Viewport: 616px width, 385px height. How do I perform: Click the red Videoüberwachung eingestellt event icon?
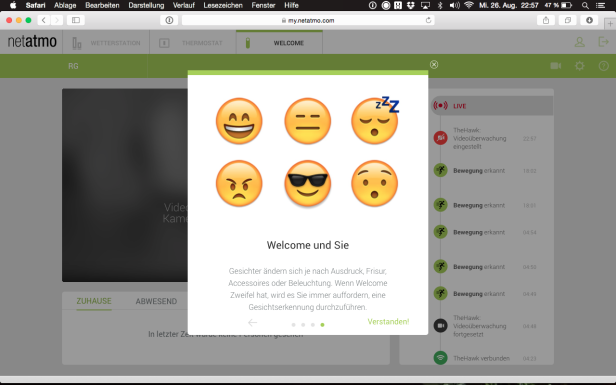tap(440, 138)
